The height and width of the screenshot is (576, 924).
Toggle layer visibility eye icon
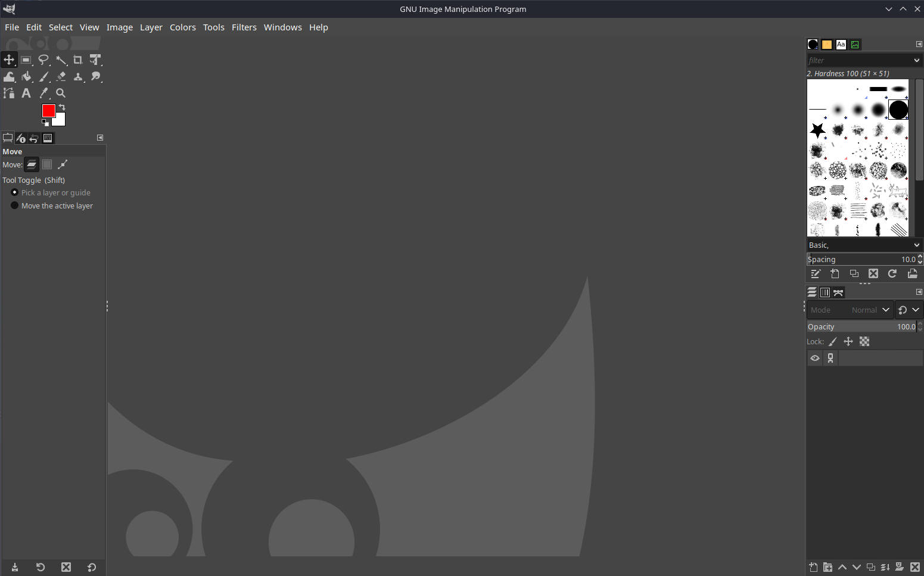pos(815,358)
